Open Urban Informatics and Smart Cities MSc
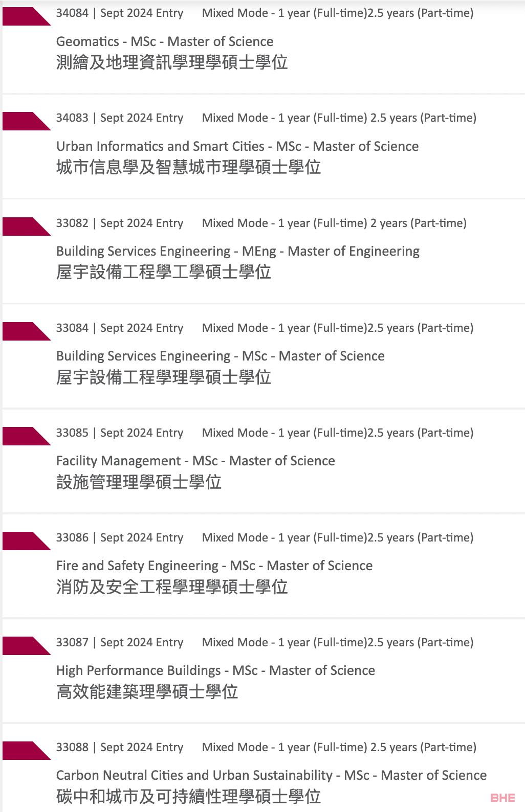This screenshot has height=812, width=525. tap(237, 146)
